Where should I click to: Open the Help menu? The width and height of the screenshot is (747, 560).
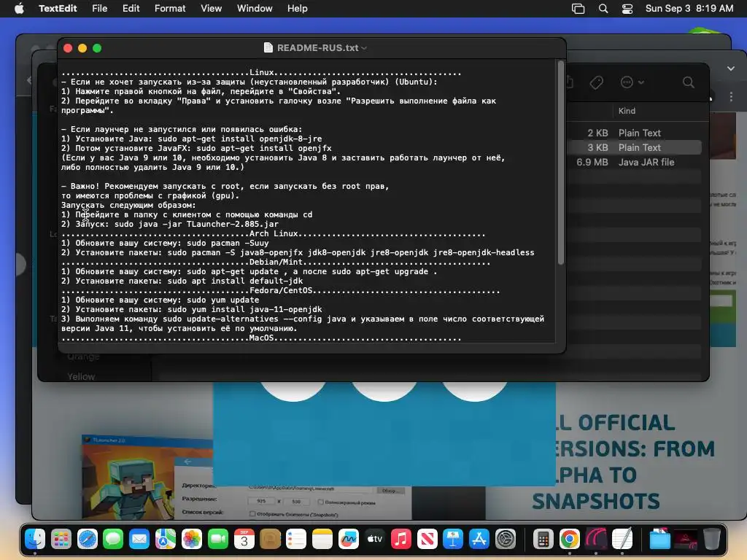[x=298, y=9]
